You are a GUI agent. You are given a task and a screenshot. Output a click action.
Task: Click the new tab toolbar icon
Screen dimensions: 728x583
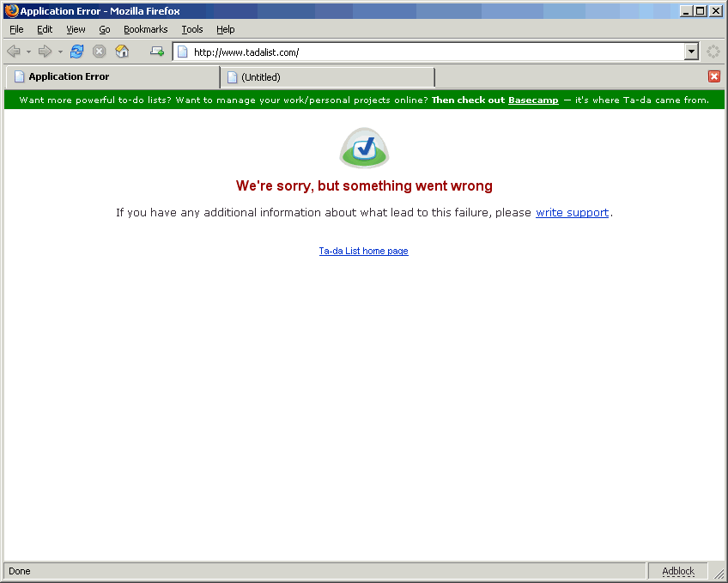(157, 51)
